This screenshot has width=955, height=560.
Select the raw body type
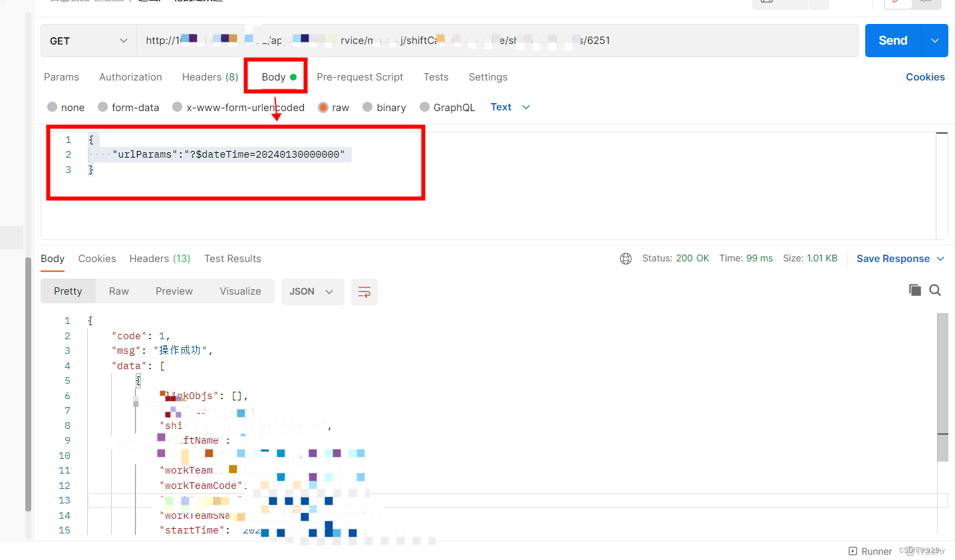click(x=334, y=107)
